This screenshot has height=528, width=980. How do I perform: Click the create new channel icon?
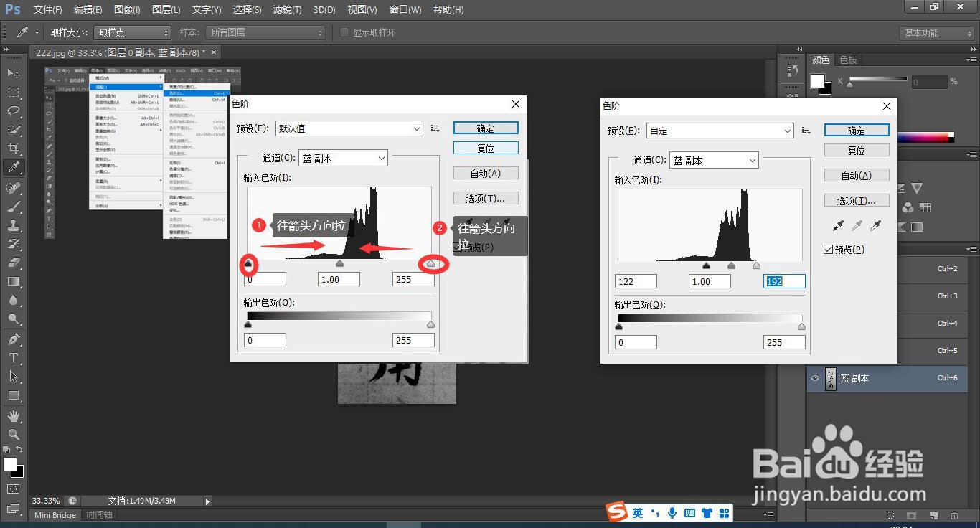(x=933, y=515)
